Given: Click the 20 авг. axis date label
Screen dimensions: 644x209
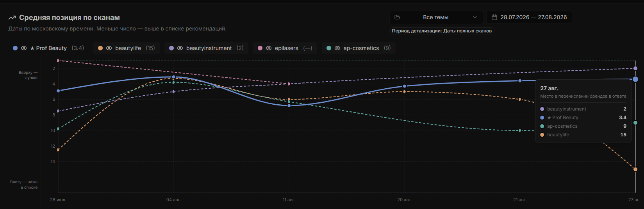Looking at the screenshot, I should click(x=404, y=200).
